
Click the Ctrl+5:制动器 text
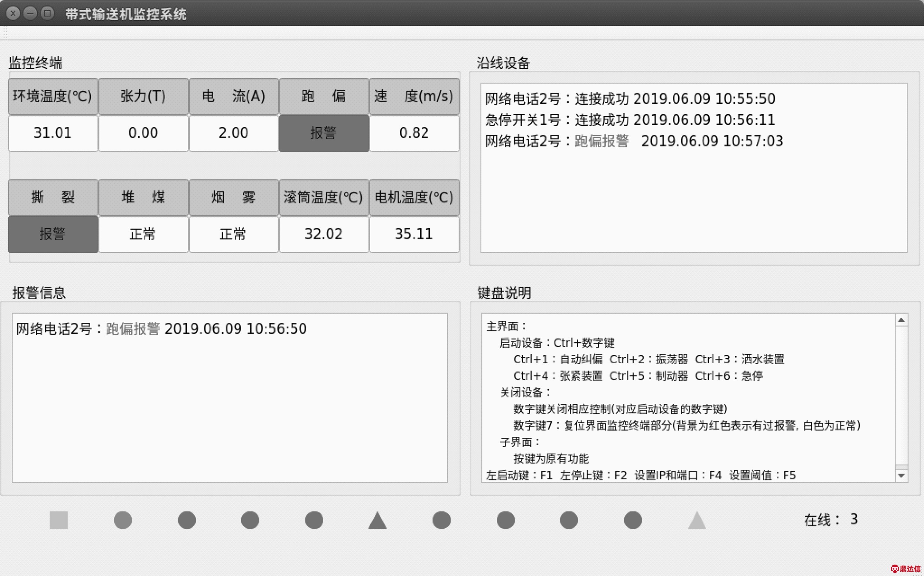[649, 376]
